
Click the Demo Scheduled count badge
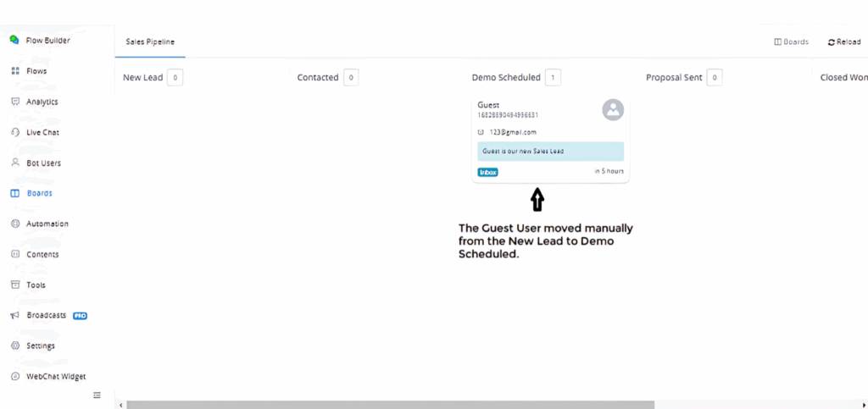(553, 77)
